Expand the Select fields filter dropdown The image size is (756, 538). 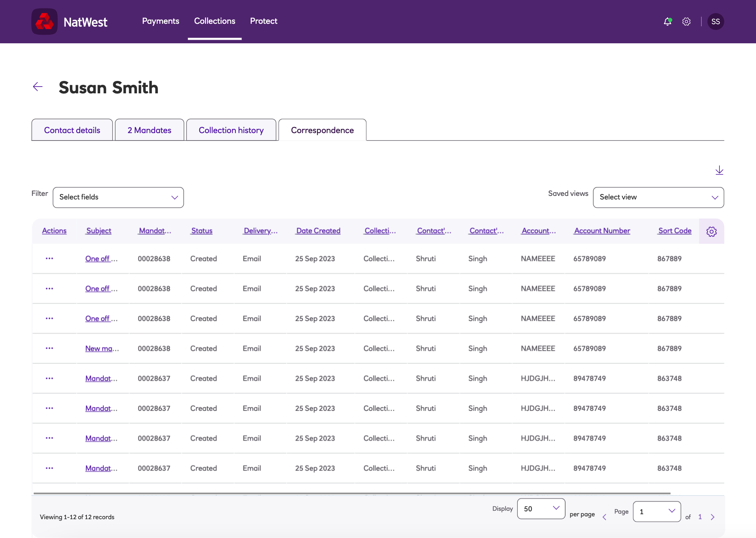[118, 197]
